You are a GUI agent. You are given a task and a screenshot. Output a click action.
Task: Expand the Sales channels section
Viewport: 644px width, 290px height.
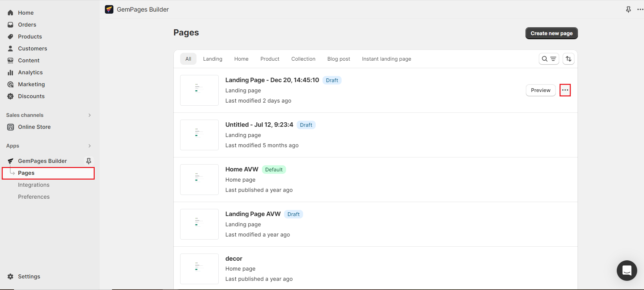[90, 115]
